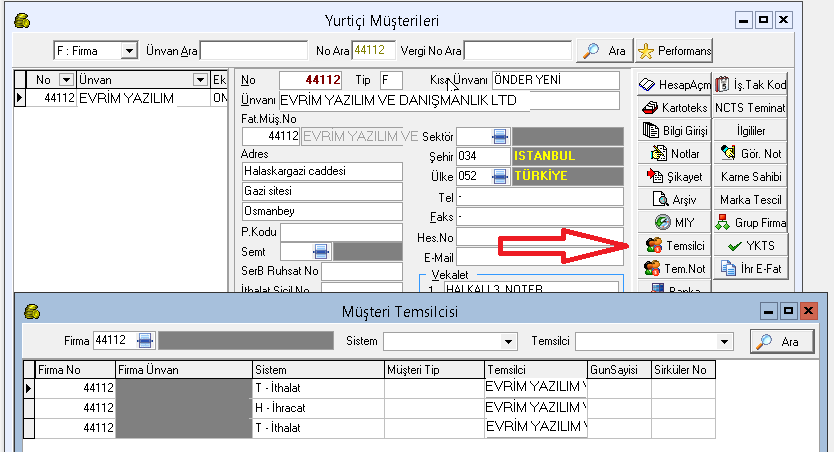Screen dimensions: 840x452
Task: Click the Ünvan Ara input field
Action: [254, 51]
